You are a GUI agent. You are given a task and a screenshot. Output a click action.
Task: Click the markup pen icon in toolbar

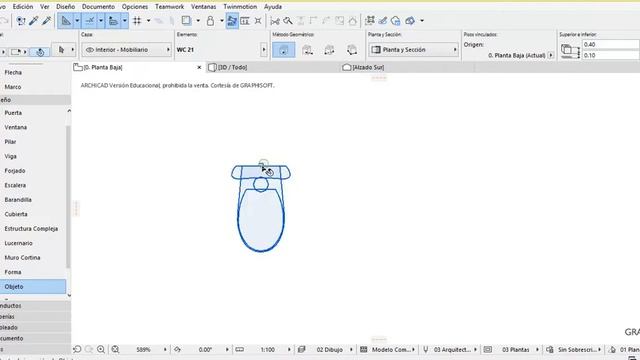383,21
